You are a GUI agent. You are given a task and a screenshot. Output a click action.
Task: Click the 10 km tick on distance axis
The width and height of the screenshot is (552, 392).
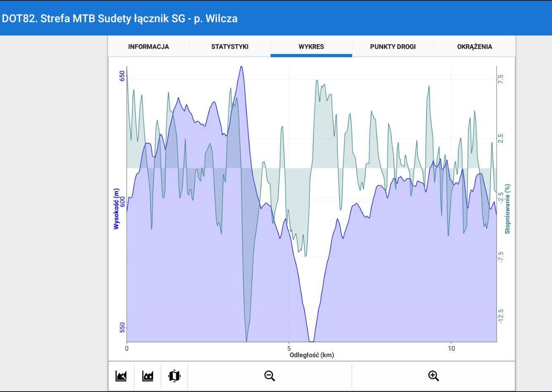[451, 349]
